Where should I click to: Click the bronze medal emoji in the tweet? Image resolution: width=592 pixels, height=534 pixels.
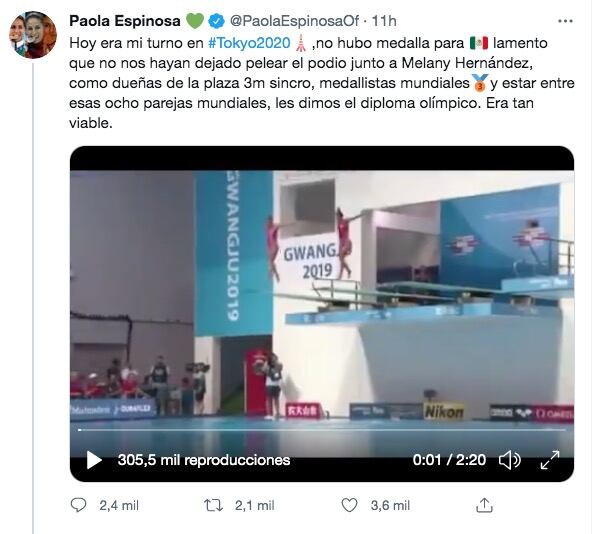(x=480, y=83)
